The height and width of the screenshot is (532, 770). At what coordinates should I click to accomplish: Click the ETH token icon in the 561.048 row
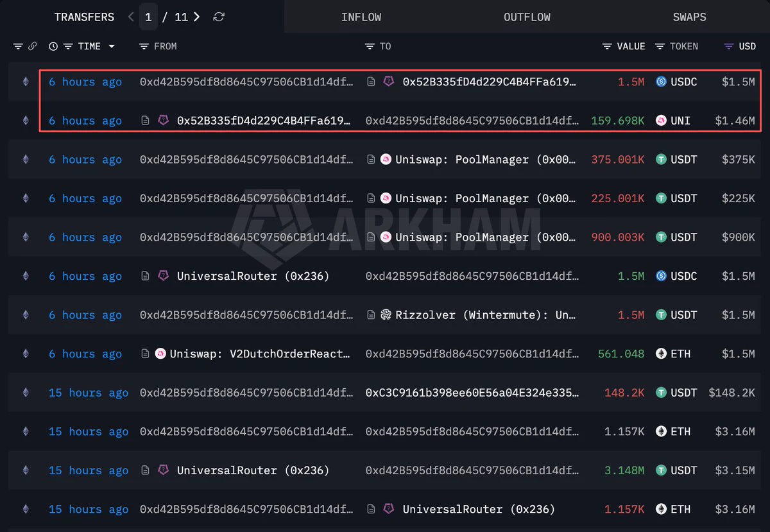pos(661,354)
